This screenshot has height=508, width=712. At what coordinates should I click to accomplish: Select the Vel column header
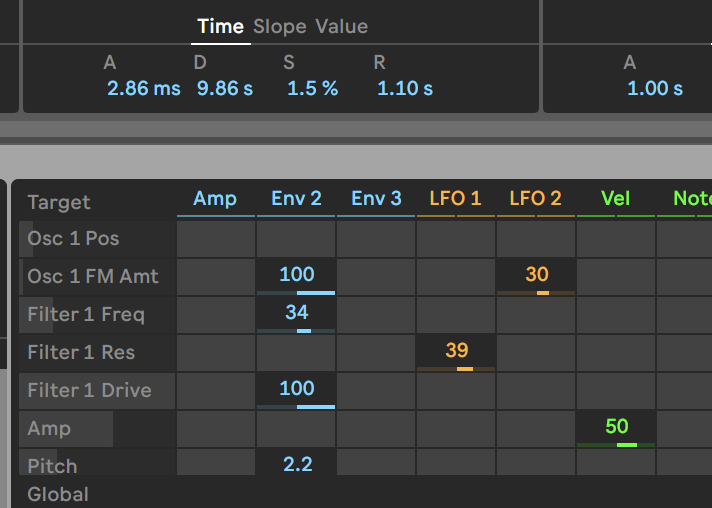tap(616, 198)
